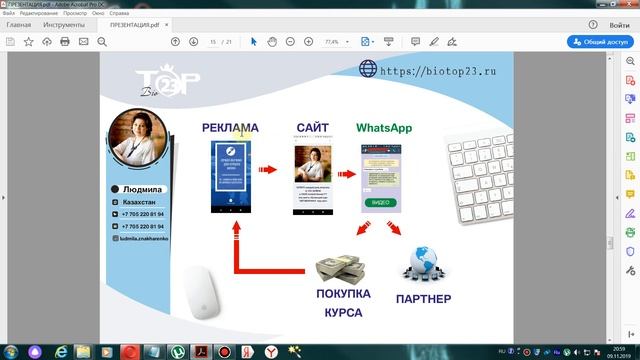Open the Редактирование menu

(39, 13)
